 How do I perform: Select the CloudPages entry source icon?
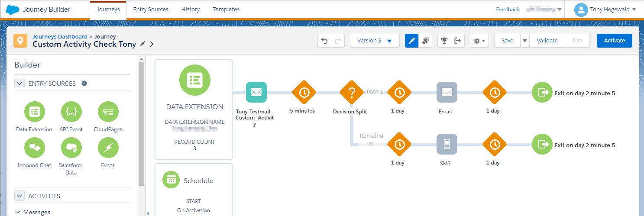[x=108, y=112]
